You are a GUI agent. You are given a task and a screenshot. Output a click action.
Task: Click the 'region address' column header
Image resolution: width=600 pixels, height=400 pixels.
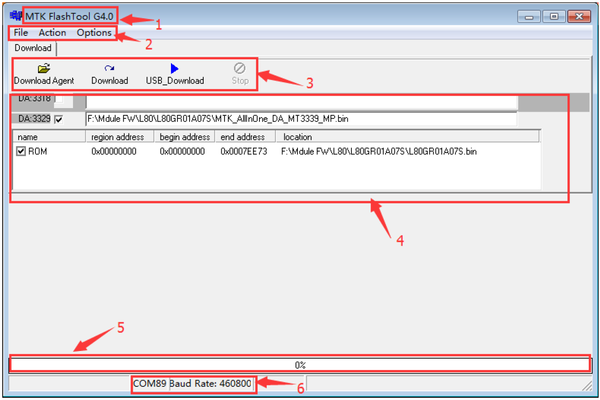point(119,137)
